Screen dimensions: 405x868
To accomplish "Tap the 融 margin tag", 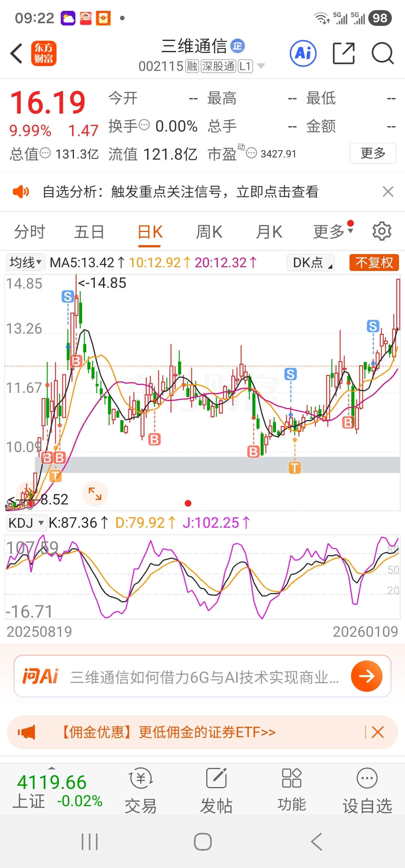I will click(192, 66).
